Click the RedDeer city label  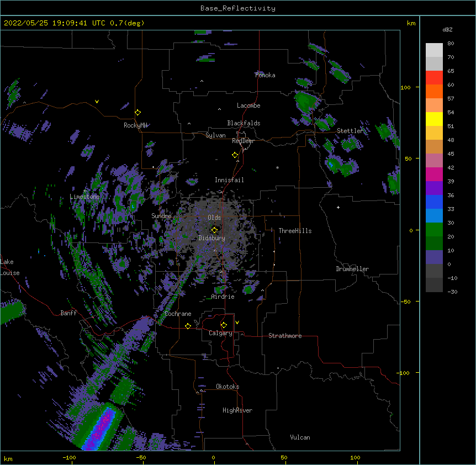point(243,141)
